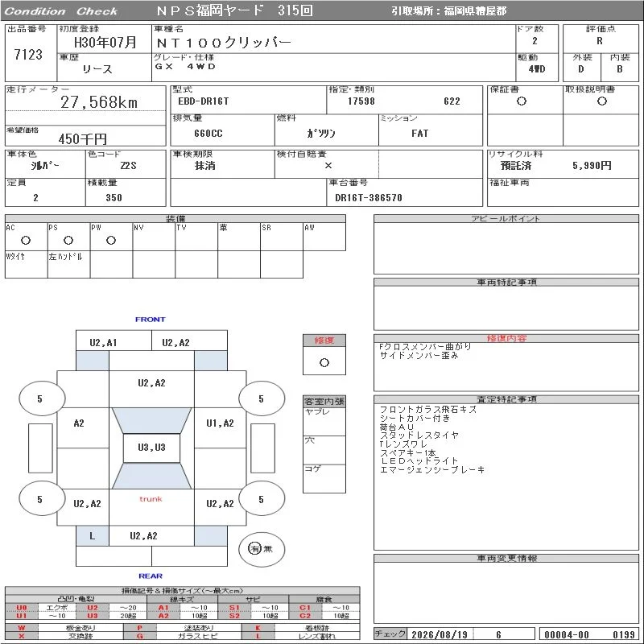644x644 pixels.
Task: Click the AC equipment circle mark
Action: pos(26,240)
